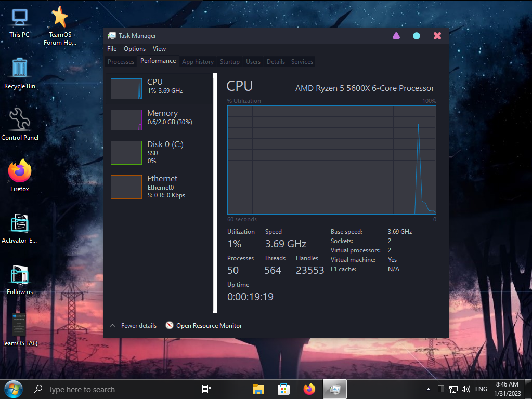Click the volume speaker tray icon
532x399 pixels.
tap(466, 389)
